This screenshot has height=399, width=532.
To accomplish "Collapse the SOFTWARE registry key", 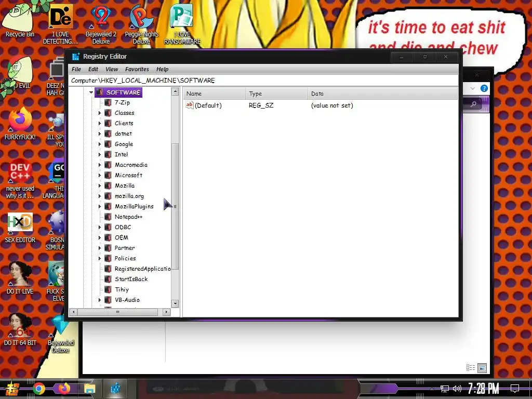I will [91, 92].
